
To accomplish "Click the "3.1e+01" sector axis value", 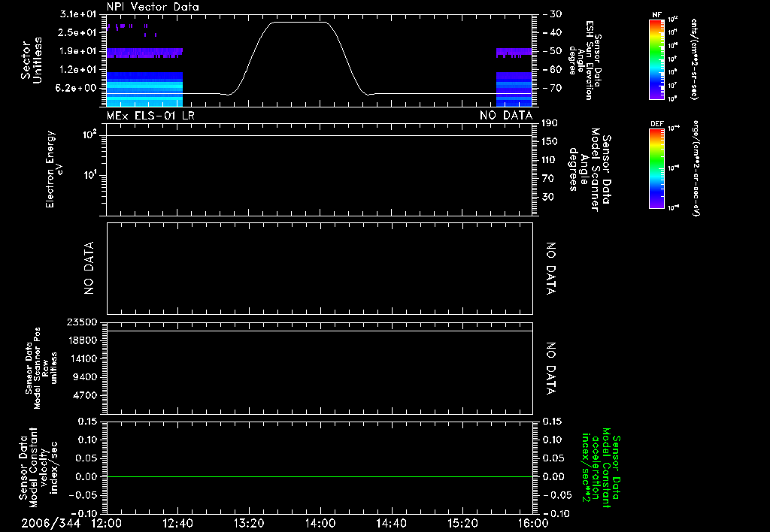I will click(78, 14).
